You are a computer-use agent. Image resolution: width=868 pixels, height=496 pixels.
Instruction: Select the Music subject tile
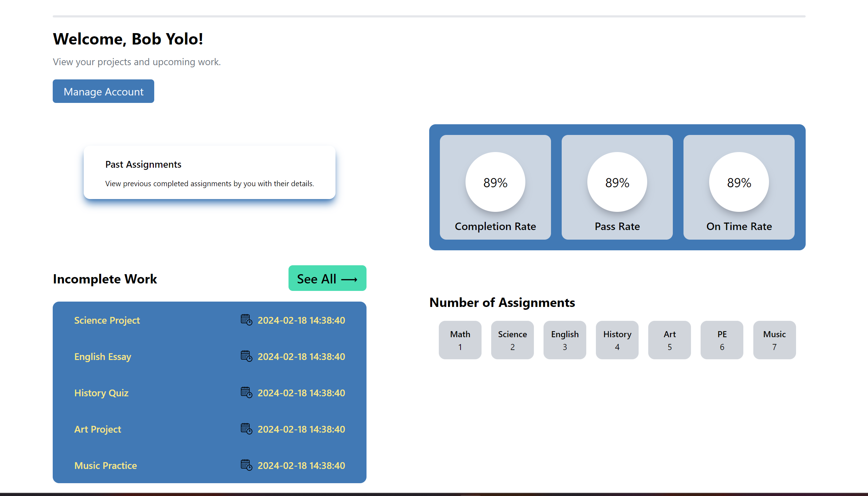point(774,340)
